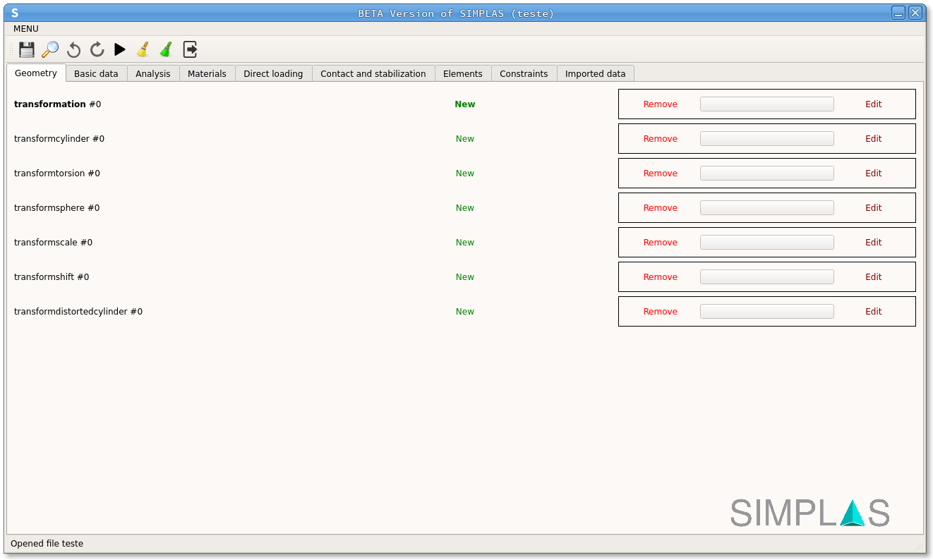Viewport: 933px width, 560px height.
Task: Click the transformdistortedcylinder row's selection field
Action: (x=766, y=312)
